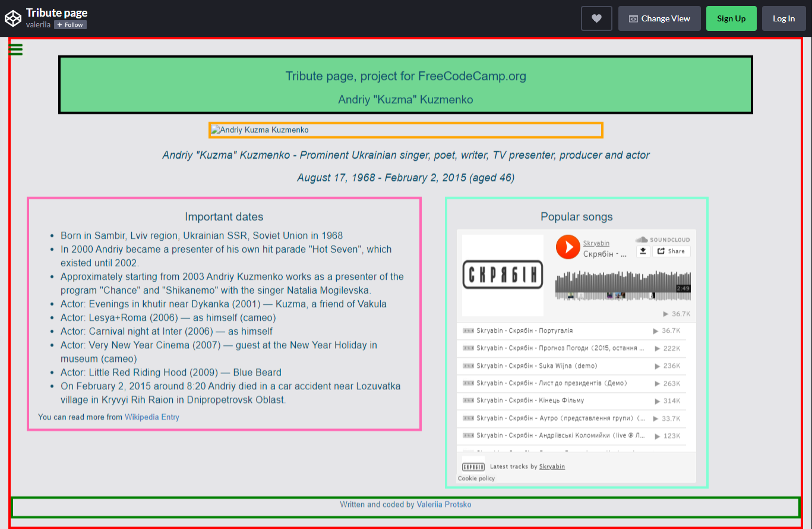Love this pen with the heart button

596,18
